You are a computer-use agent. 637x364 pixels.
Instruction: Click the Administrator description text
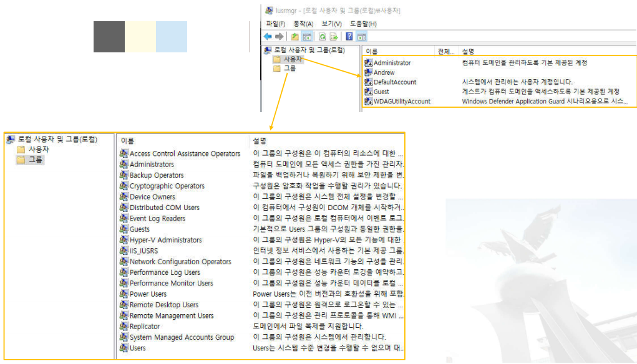coord(525,63)
